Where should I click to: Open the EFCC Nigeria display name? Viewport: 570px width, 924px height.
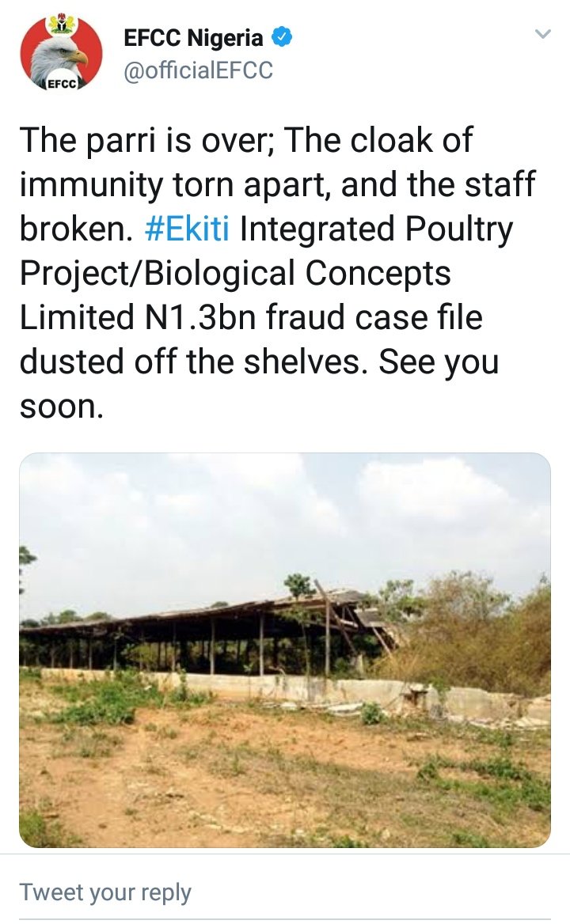pyautogui.click(x=193, y=38)
